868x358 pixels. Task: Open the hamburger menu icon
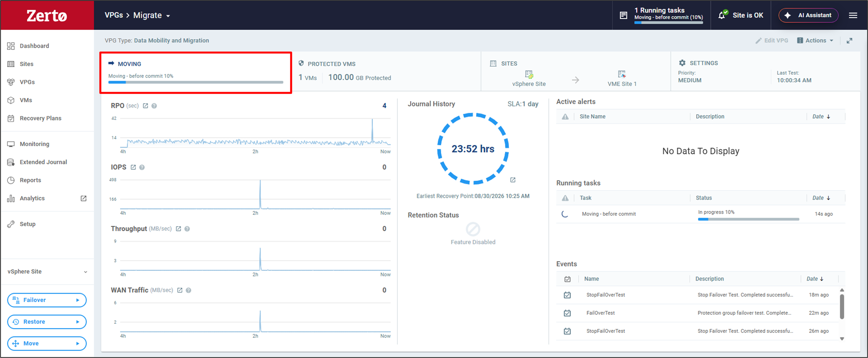pos(853,15)
